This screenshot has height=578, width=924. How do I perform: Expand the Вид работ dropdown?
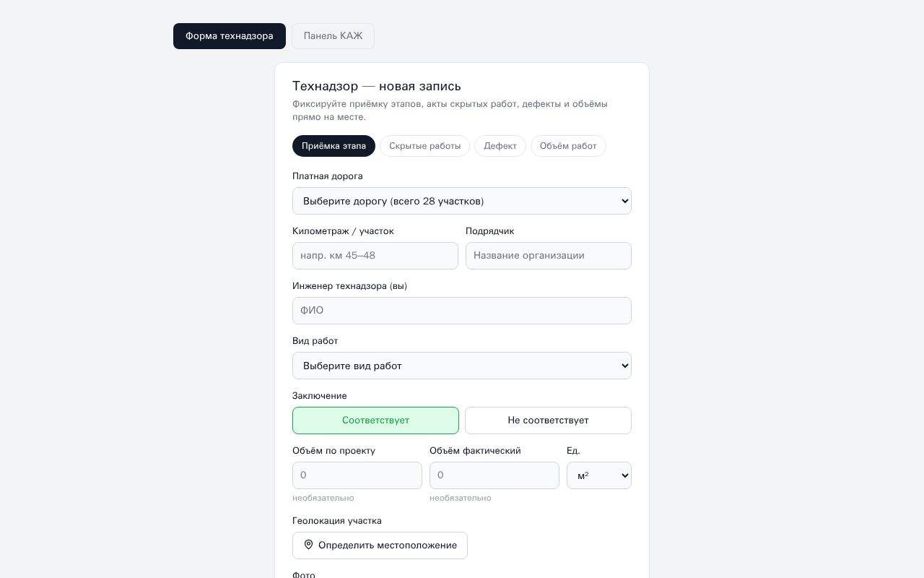pyautogui.click(x=462, y=366)
